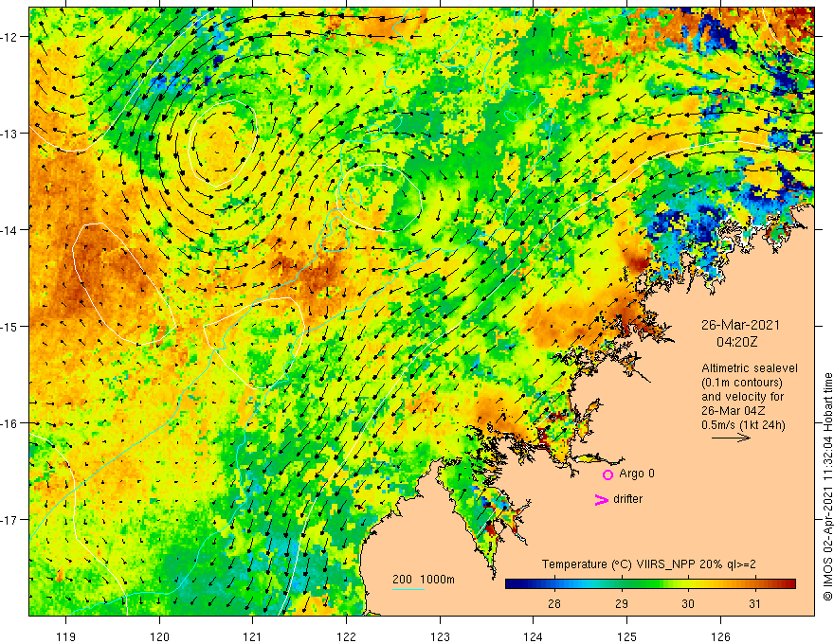Click the 29 tick on temperature colorbar
This screenshot has height=644, width=834.
(x=622, y=604)
